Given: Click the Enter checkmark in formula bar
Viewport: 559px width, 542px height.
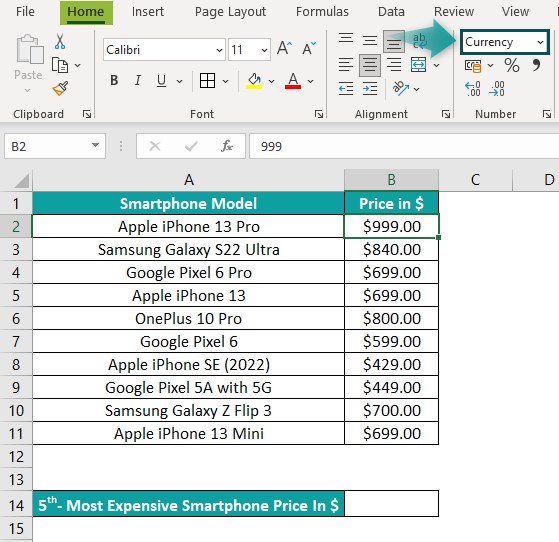Looking at the screenshot, I should click(x=191, y=146).
